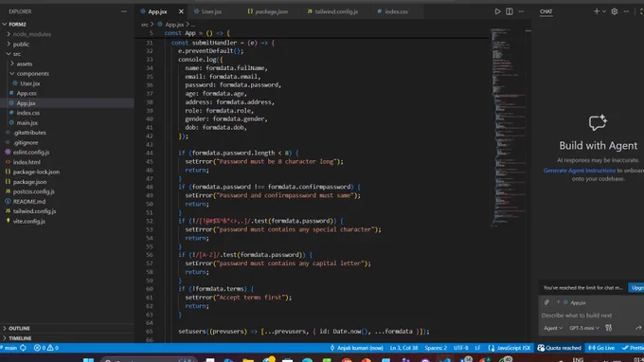Open index.html file
Viewport: 644px width, 362px height.
[27, 162]
